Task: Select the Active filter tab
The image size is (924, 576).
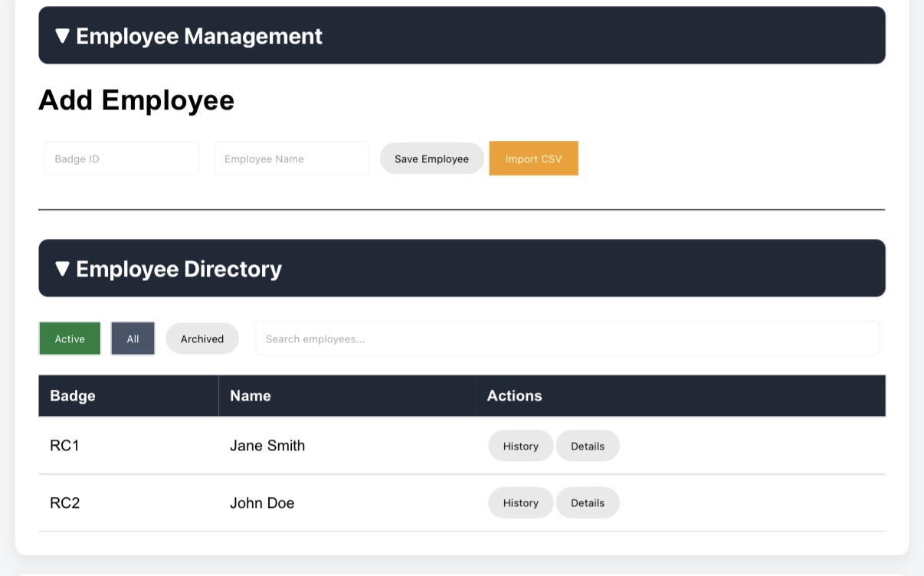Action: 70,339
